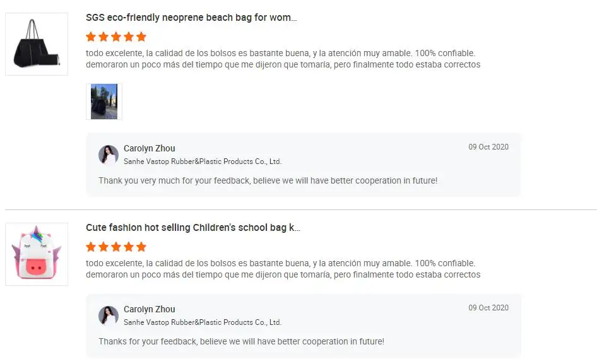Click Carolyn Zhou's avatar in the second reply
The image size is (597, 364).
[109, 315]
